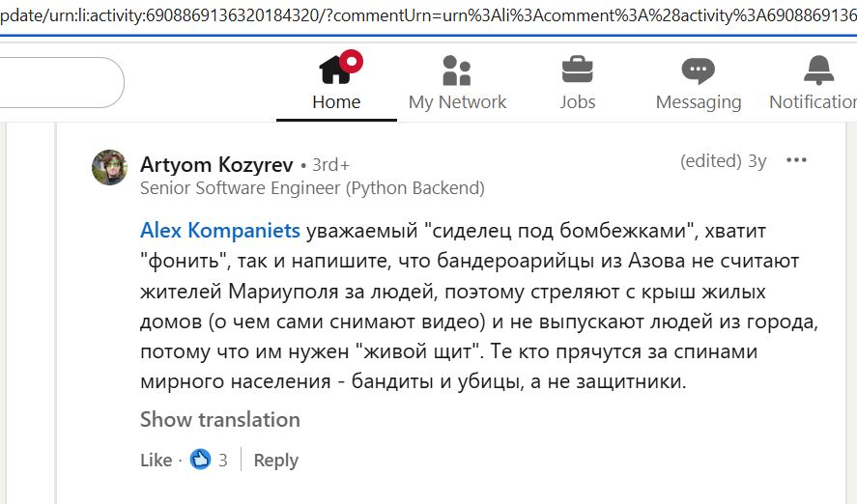Click the 3rd+ connection degree badge
The image size is (857, 504).
click(330, 165)
